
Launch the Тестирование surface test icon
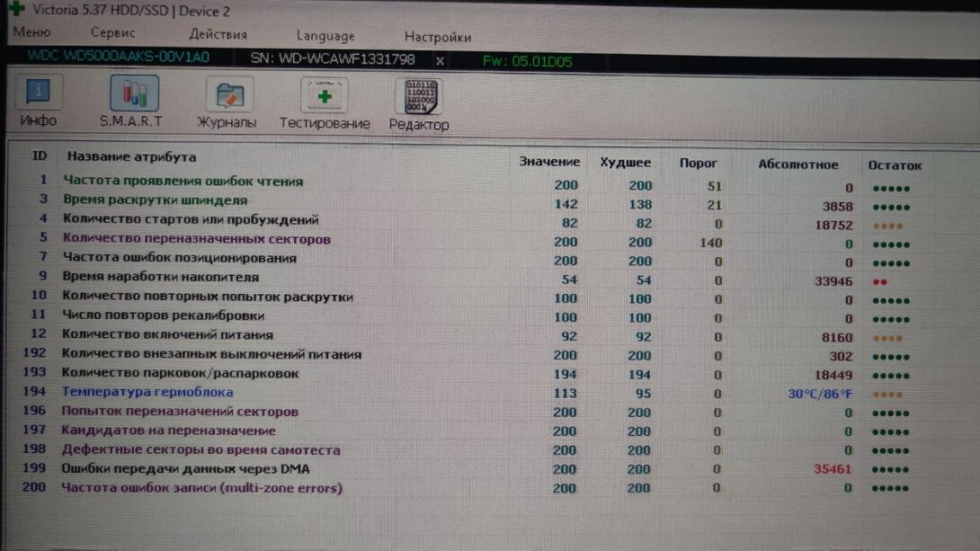point(325,104)
